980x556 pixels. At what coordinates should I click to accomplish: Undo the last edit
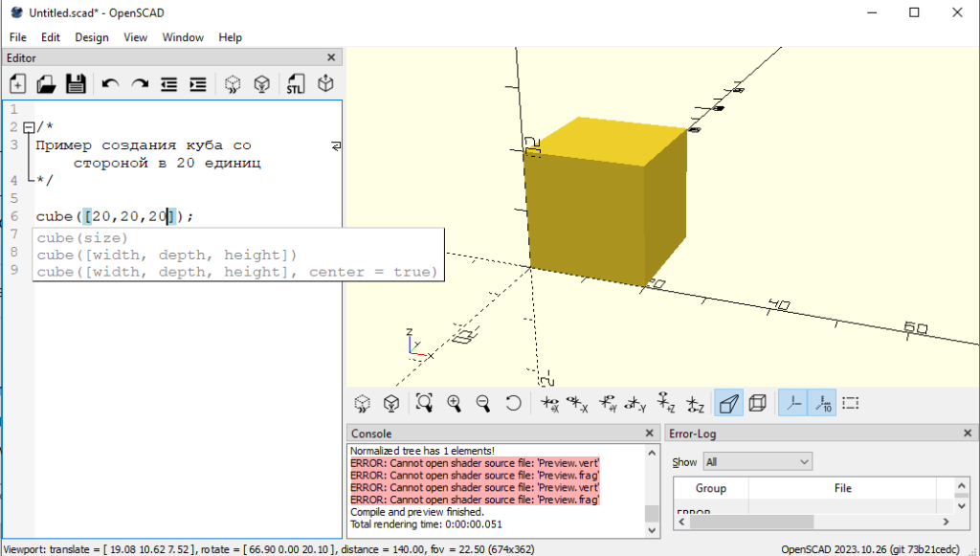pyautogui.click(x=111, y=83)
